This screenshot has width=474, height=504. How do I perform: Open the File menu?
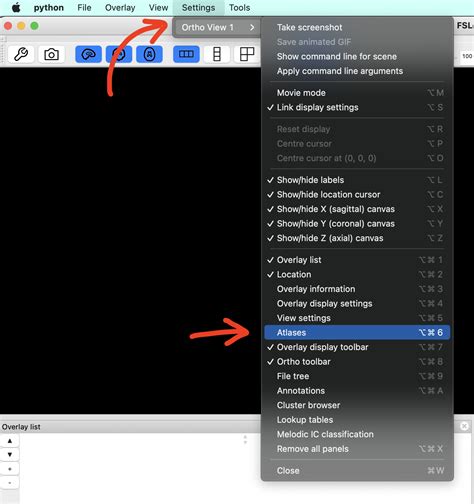click(84, 7)
